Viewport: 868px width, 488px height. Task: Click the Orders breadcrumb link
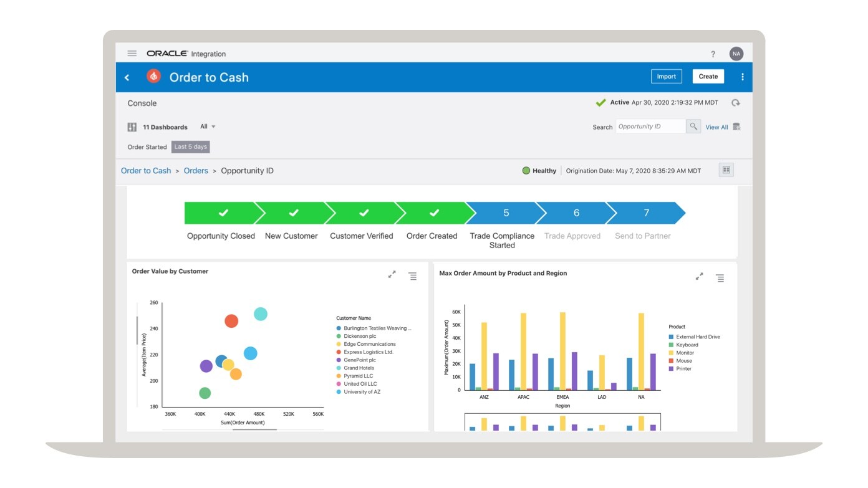pos(195,170)
